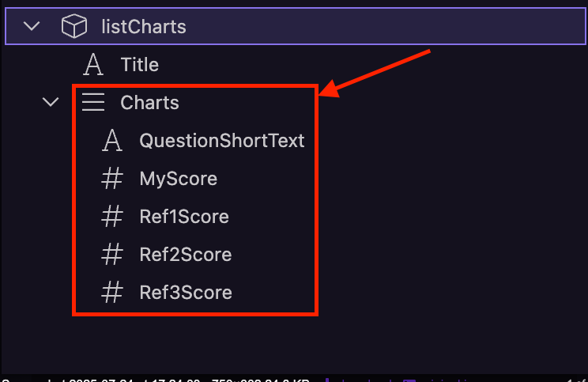The image size is (588, 382).
Task: Click the number hash icon for MyScore
Action: 112,178
